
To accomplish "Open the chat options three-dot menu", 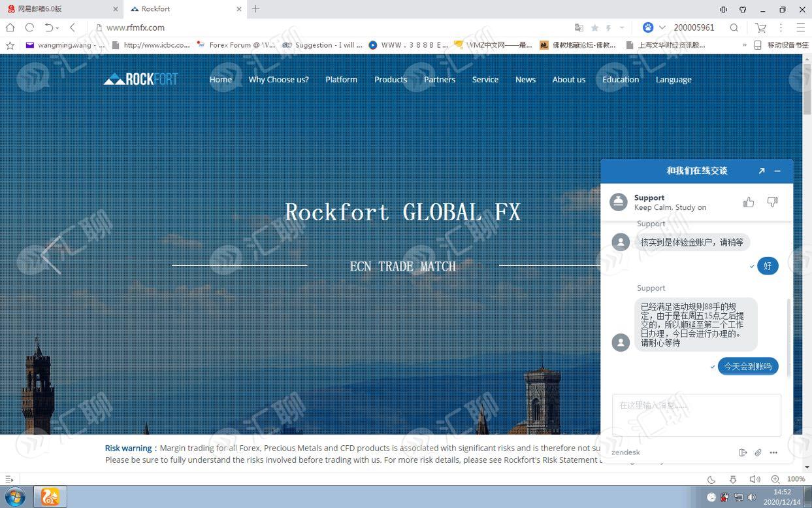I will (773, 452).
